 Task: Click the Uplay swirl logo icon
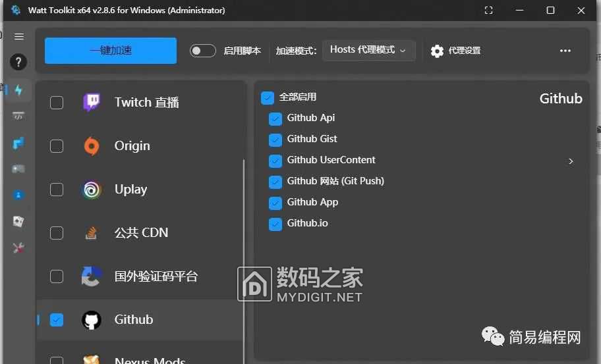[92, 190]
